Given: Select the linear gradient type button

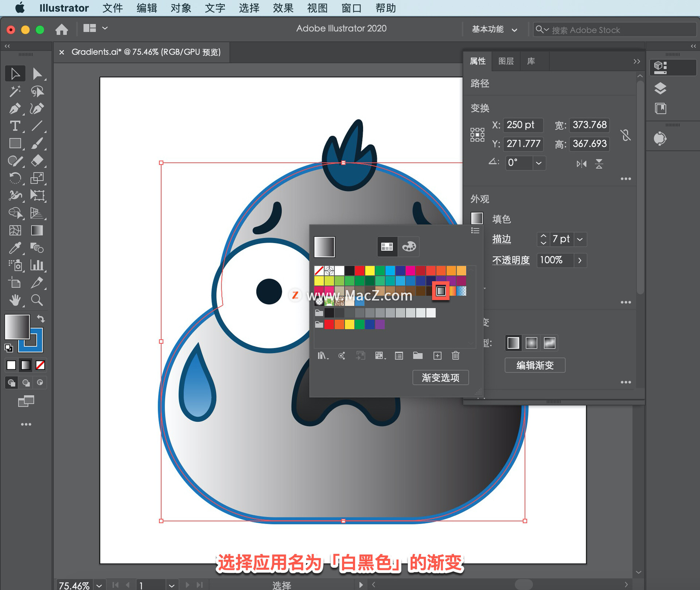Looking at the screenshot, I should [x=513, y=343].
